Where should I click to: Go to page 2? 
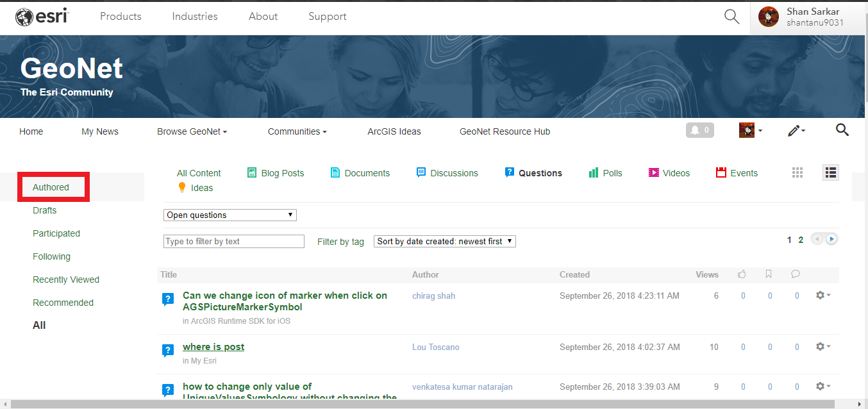tap(801, 240)
